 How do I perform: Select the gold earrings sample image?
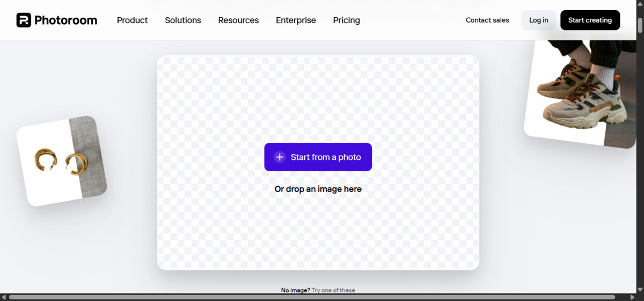[61, 161]
